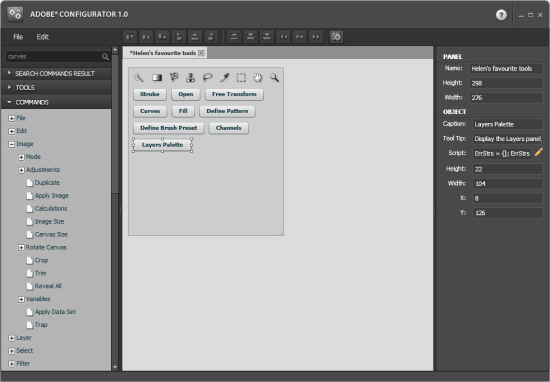Open the Edit menu

[x=42, y=37]
